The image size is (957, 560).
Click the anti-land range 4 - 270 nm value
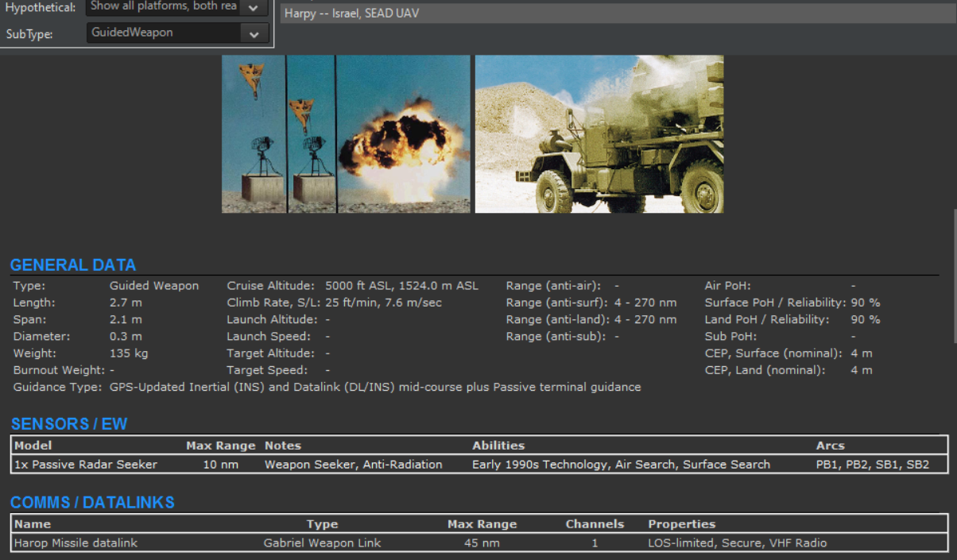tap(645, 319)
